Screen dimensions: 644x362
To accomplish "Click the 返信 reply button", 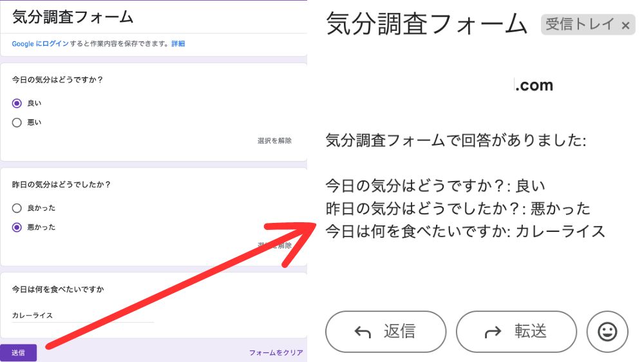I will [x=385, y=332].
